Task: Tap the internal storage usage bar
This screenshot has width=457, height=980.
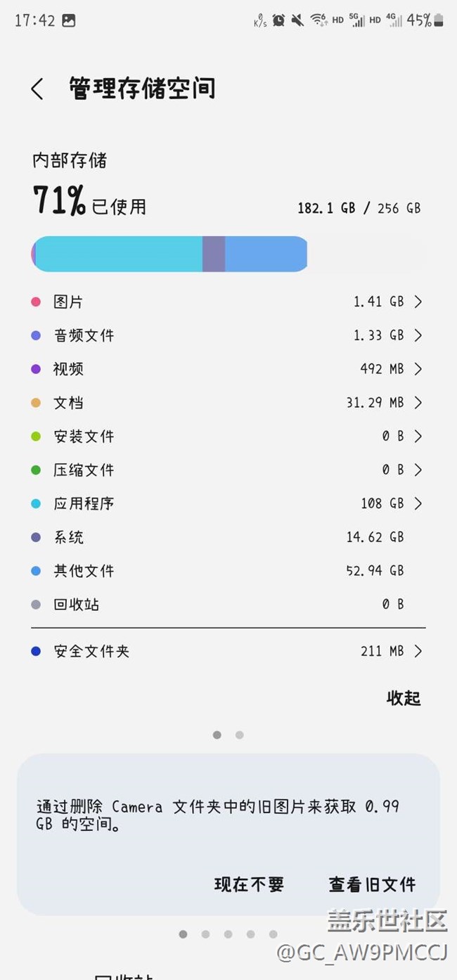Action: point(169,254)
